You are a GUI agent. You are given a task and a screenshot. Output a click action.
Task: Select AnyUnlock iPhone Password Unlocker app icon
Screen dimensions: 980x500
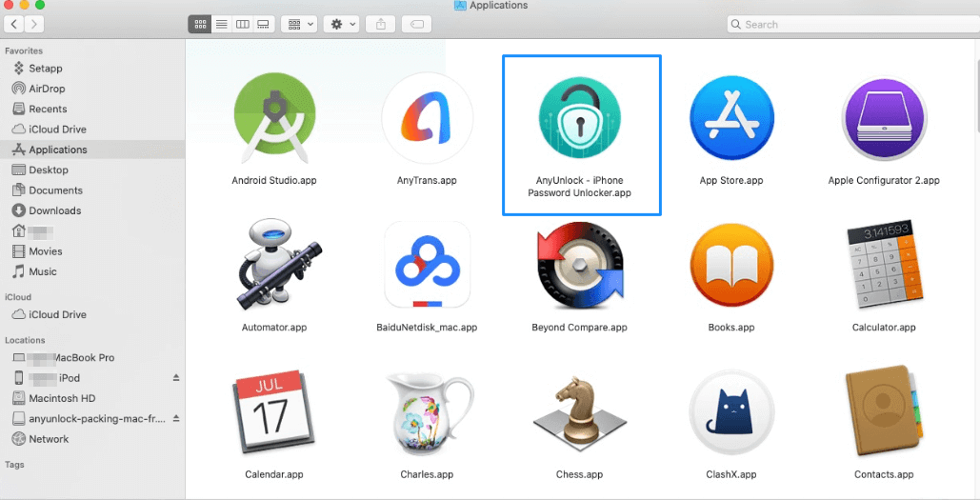click(x=579, y=117)
